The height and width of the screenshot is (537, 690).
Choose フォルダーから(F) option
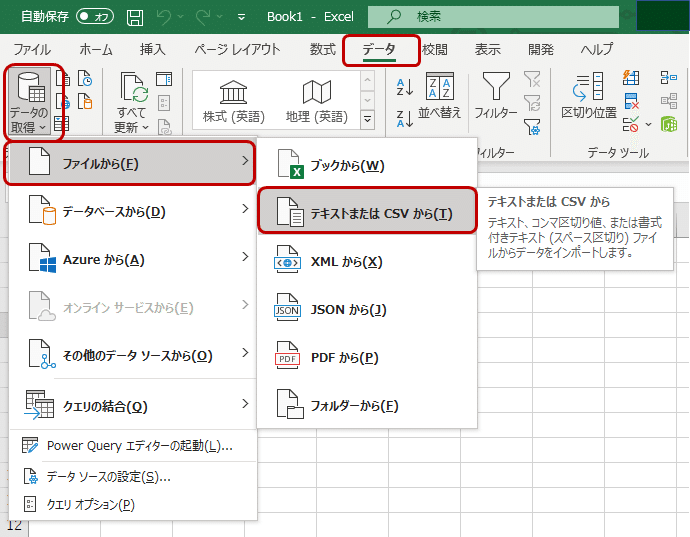[367, 405]
